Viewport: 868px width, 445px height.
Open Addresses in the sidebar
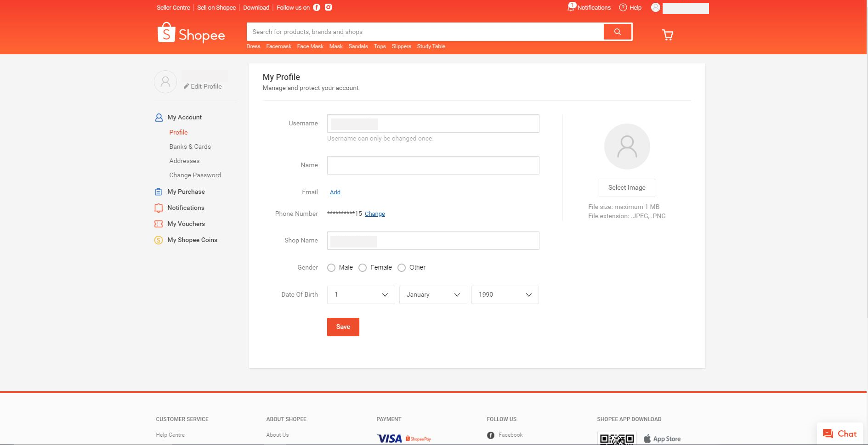184,161
